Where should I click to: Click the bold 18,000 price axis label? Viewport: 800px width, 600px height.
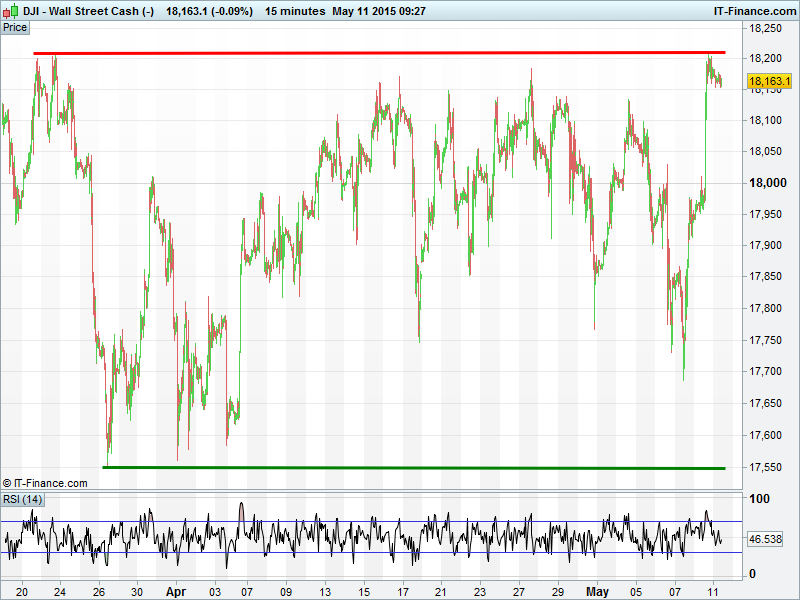[x=767, y=183]
